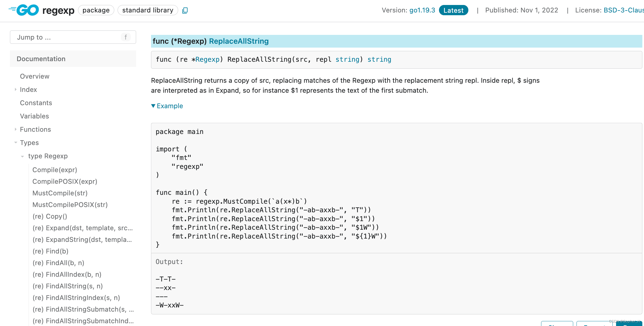Collapse the Example disclosure triangle
The height and width of the screenshot is (326, 644).
point(153,106)
